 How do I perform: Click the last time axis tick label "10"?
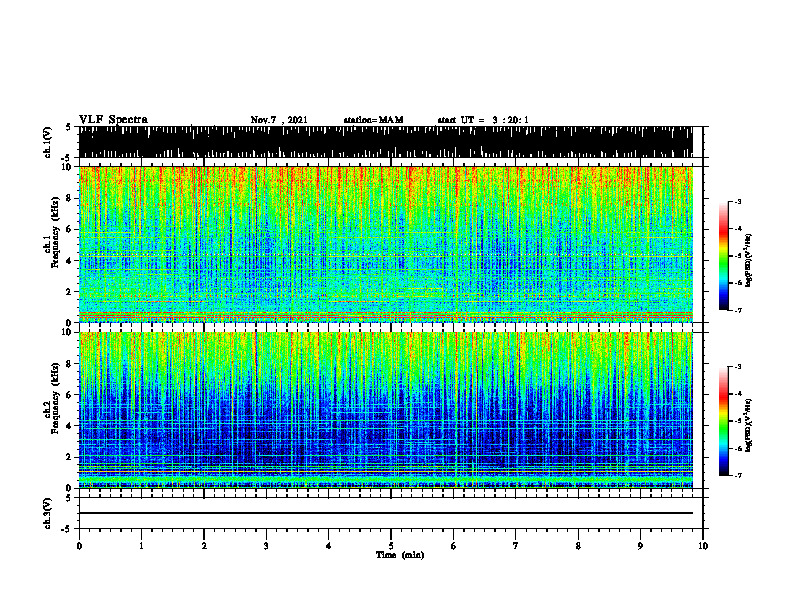point(703,546)
